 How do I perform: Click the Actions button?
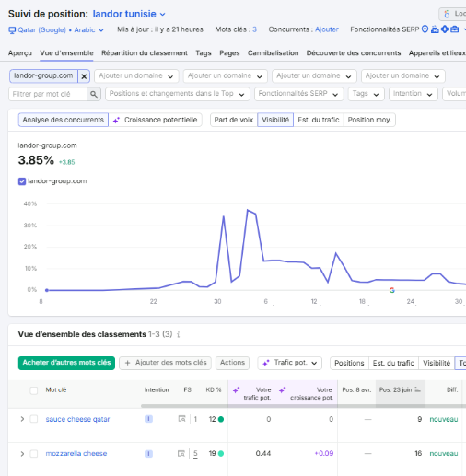232,363
